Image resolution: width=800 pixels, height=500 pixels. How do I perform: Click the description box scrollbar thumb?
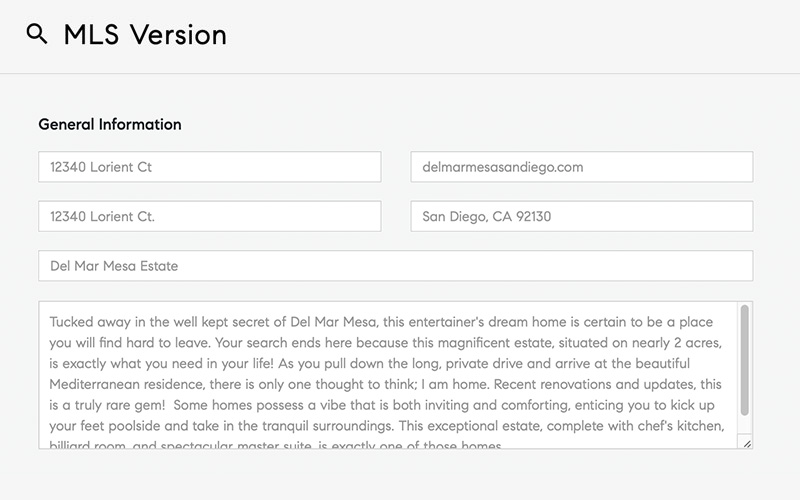coord(744,360)
